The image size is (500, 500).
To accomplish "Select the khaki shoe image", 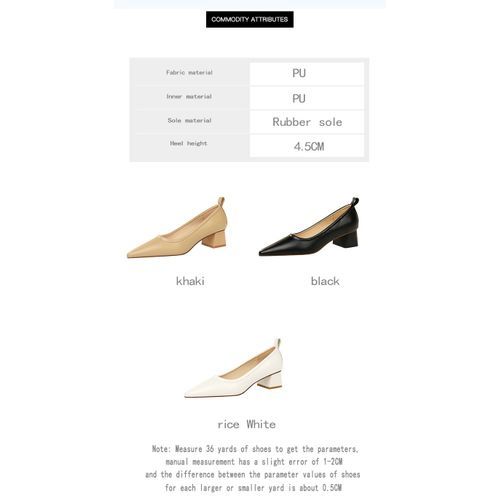I will tap(177, 228).
